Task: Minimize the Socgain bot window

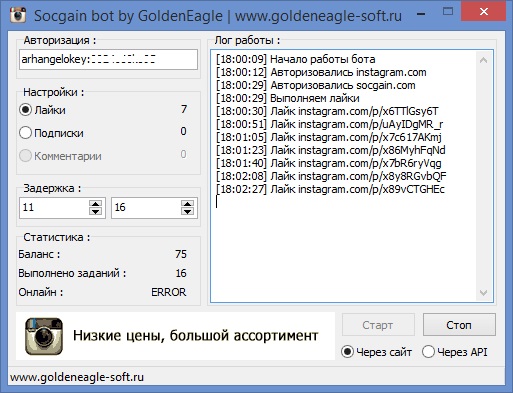Action: coord(421,14)
